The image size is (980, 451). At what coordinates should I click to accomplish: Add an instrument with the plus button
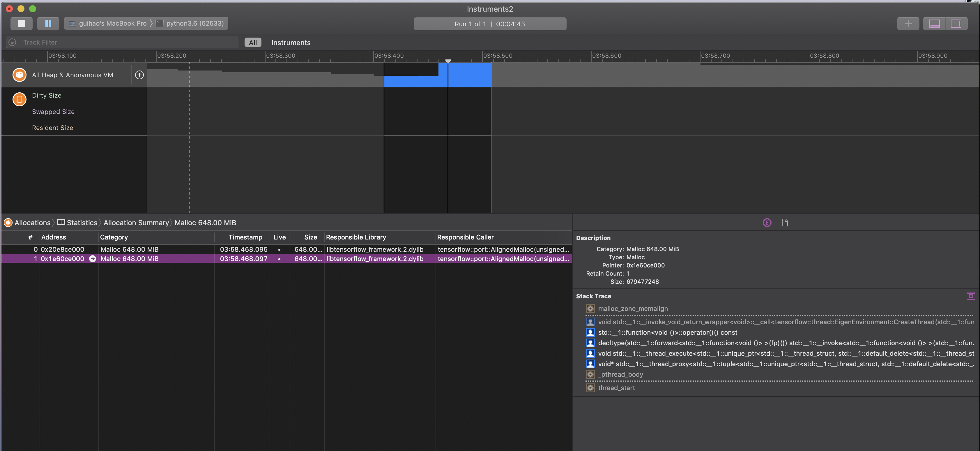pyautogui.click(x=908, y=24)
